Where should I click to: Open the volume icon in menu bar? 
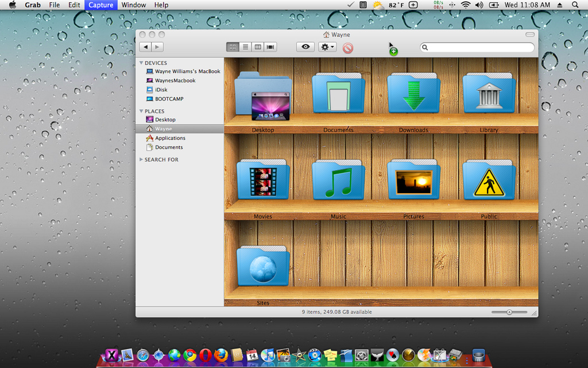(479, 5)
